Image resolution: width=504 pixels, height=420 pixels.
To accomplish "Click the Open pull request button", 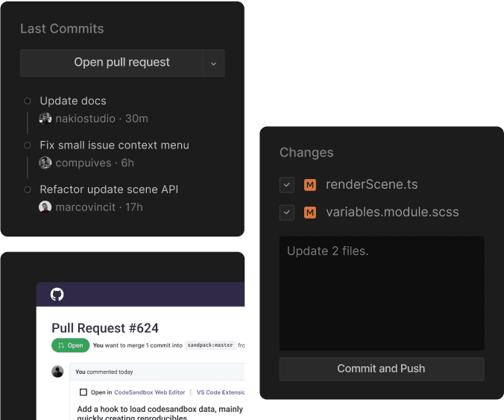I will pyautogui.click(x=111, y=63).
